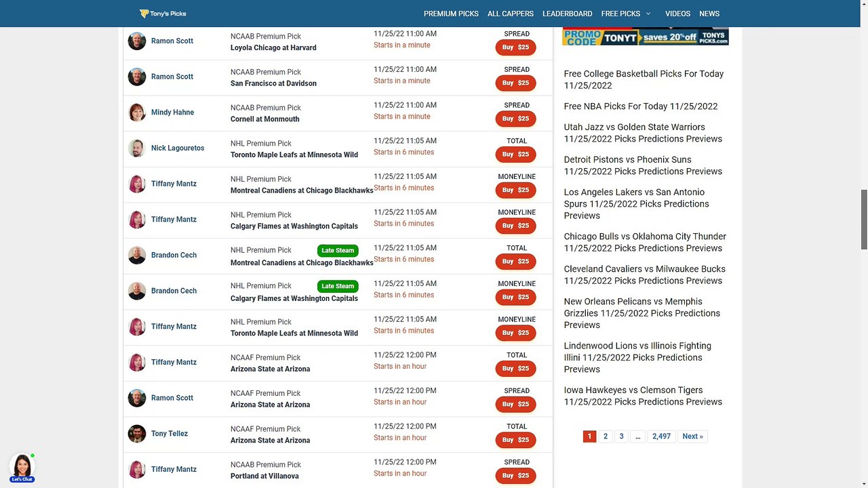Read Iowa Hawkeyes vs Clemson Tigers preview
Viewport: 868px width, 488px height.
(643, 396)
